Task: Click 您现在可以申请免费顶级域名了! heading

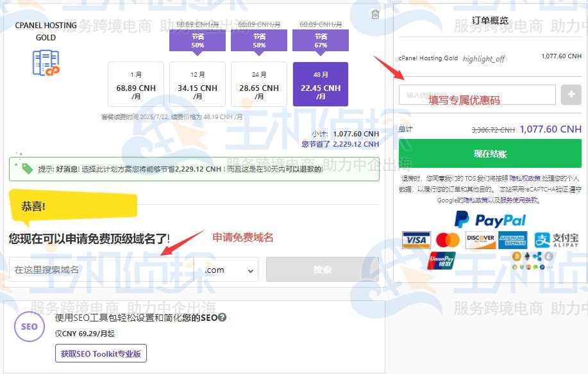Action: coord(89,238)
